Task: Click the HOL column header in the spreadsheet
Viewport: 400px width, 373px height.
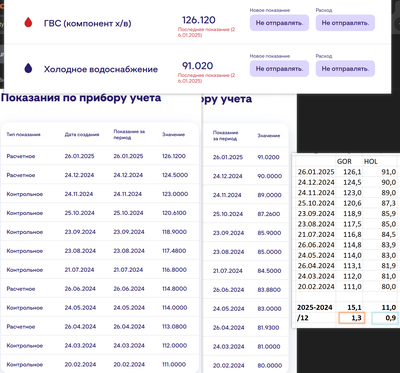Action: tap(372, 162)
